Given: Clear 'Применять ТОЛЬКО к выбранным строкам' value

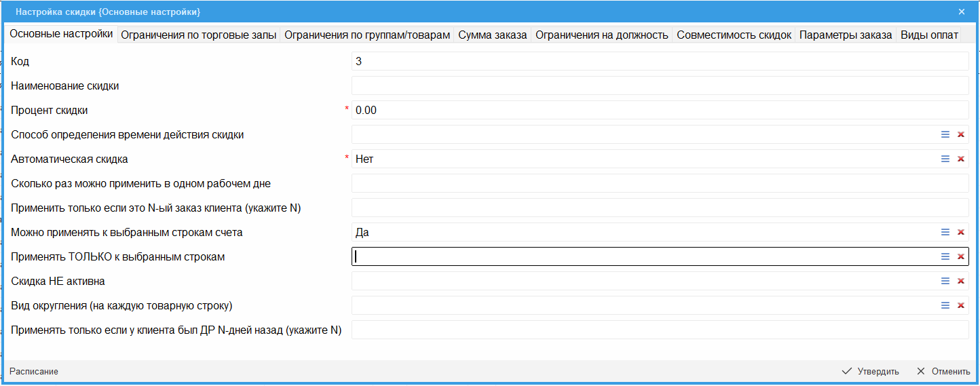Looking at the screenshot, I should pos(960,256).
